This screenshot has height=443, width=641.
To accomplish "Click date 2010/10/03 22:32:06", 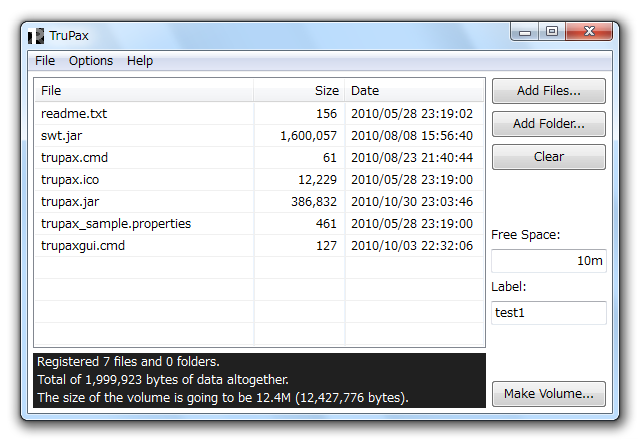I will [x=412, y=246].
